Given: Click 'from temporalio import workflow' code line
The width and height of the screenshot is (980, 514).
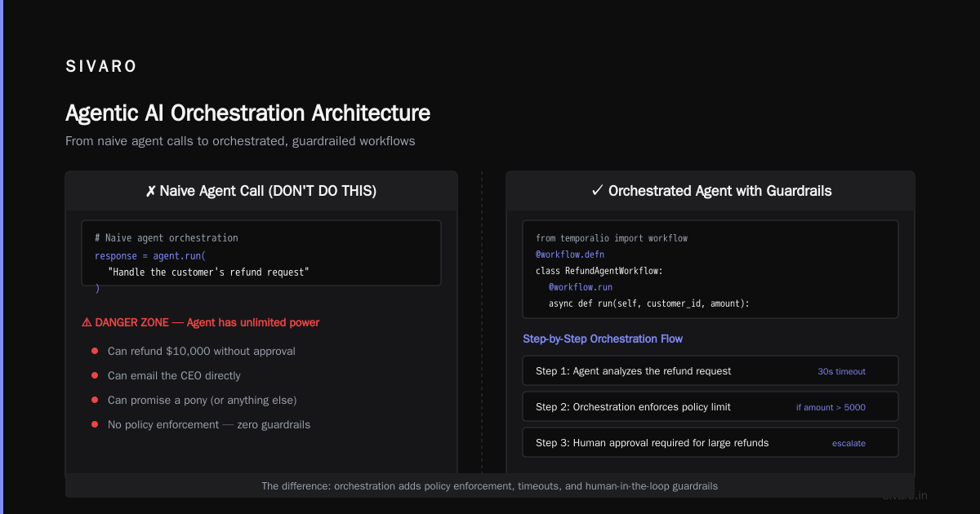Looking at the screenshot, I should 612,238.
